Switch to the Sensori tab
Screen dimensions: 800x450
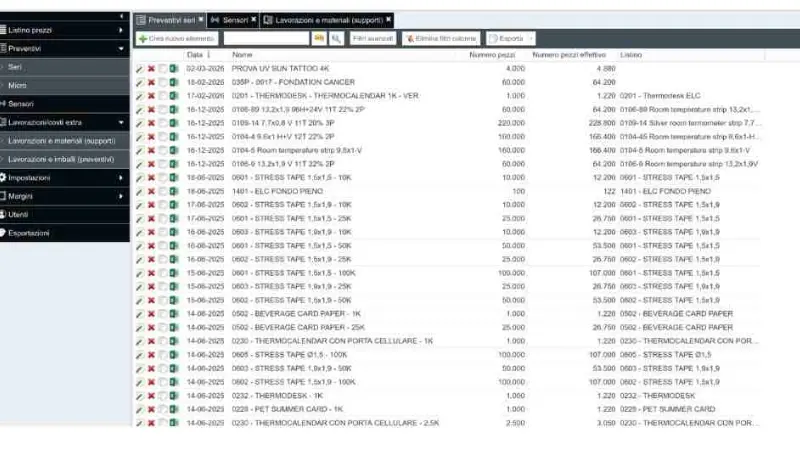(235, 20)
